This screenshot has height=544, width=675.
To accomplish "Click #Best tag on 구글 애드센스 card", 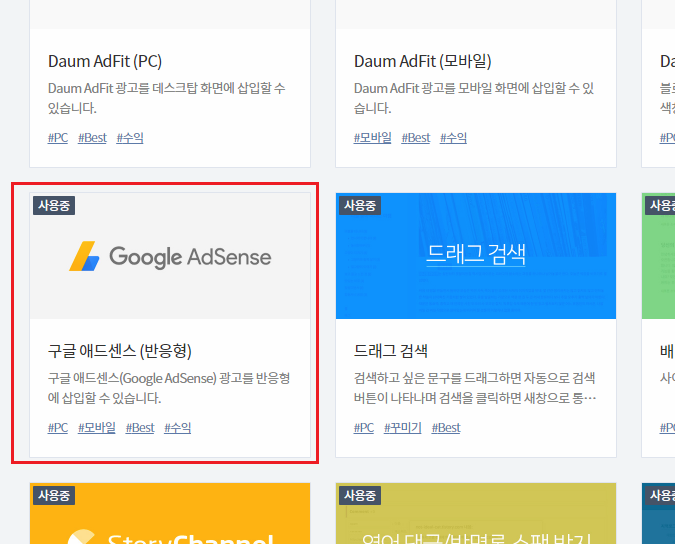I will tap(140, 428).
